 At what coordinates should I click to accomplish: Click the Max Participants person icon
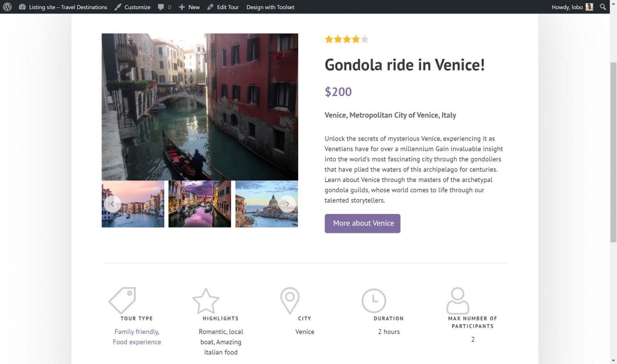coord(458,301)
